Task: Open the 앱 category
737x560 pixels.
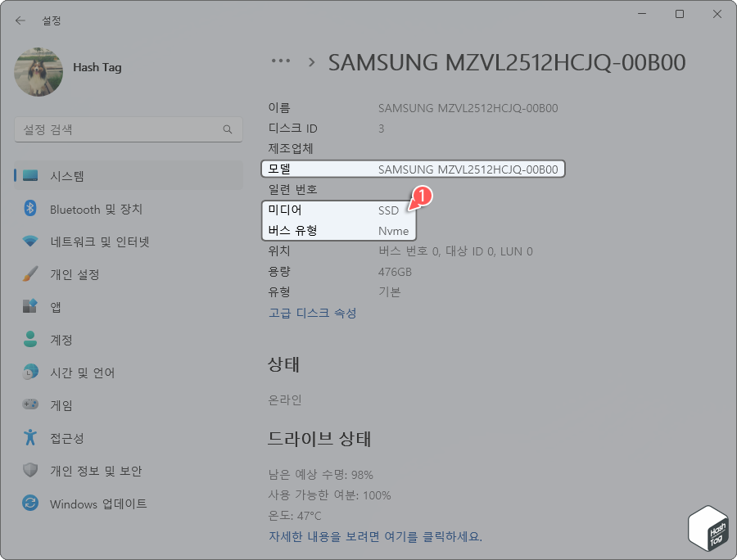Action: 129,307
